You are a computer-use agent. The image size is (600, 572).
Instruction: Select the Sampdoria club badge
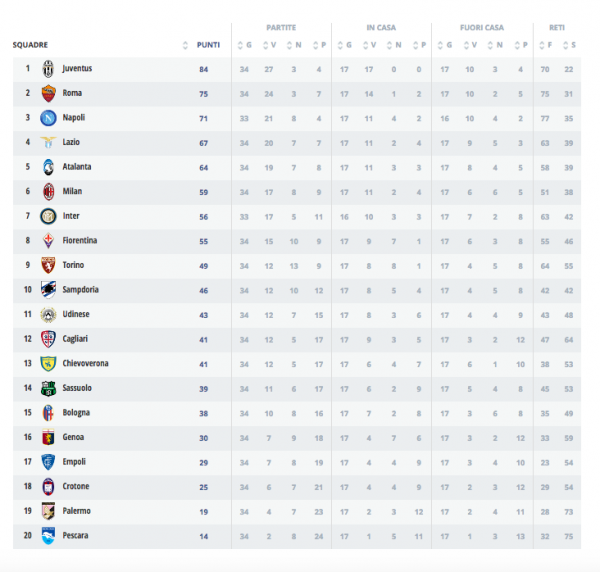pyautogui.click(x=48, y=290)
